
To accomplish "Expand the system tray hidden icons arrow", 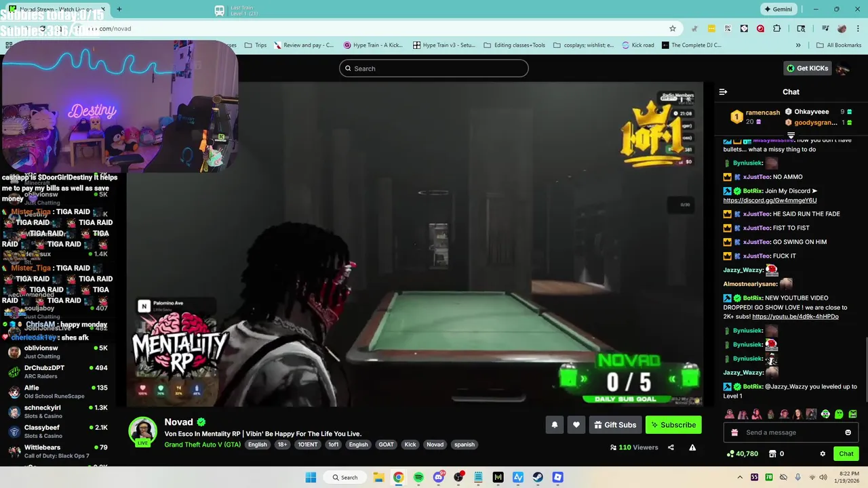I will point(739,477).
